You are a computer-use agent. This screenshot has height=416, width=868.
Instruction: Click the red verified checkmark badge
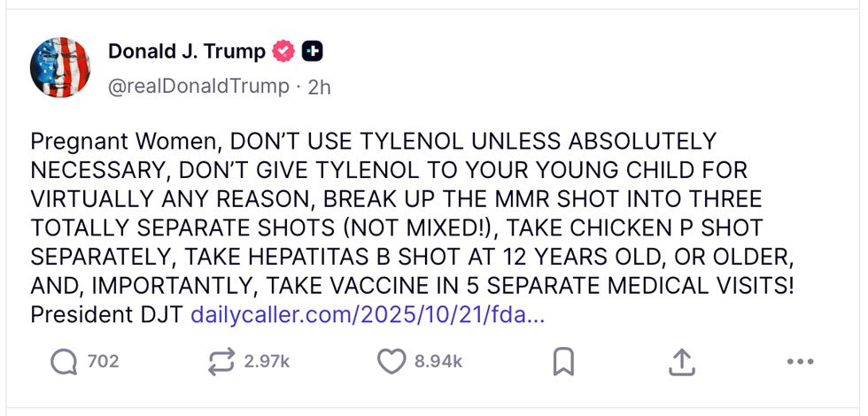[283, 52]
